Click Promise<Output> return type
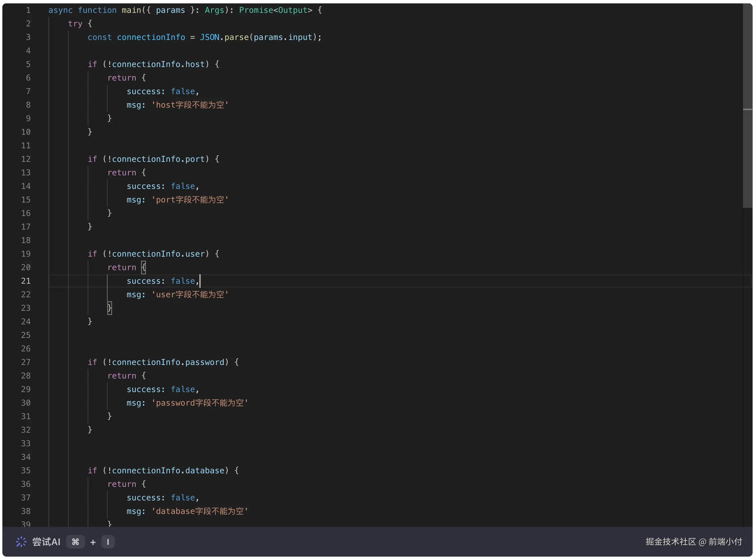The height and width of the screenshot is (560, 756). (275, 10)
